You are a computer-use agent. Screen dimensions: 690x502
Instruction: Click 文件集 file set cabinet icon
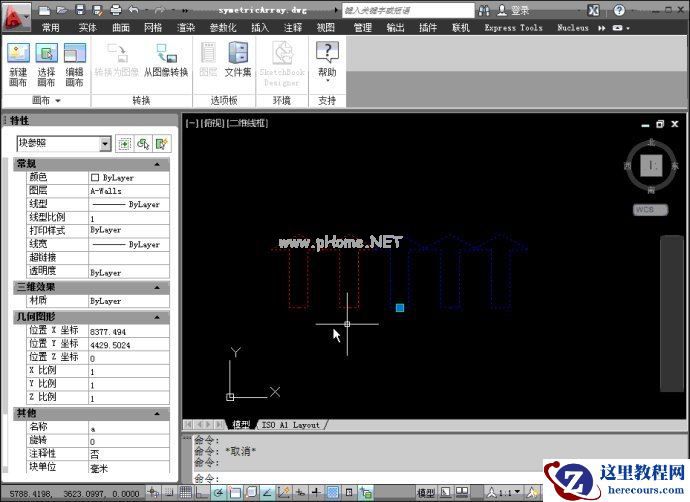[238, 59]
